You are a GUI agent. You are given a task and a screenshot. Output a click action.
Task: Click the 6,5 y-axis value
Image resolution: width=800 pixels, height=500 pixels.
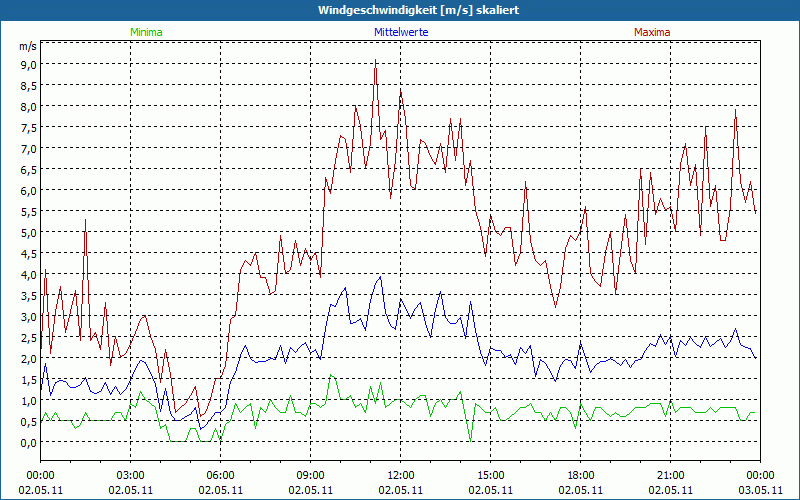tap(29, 169)
